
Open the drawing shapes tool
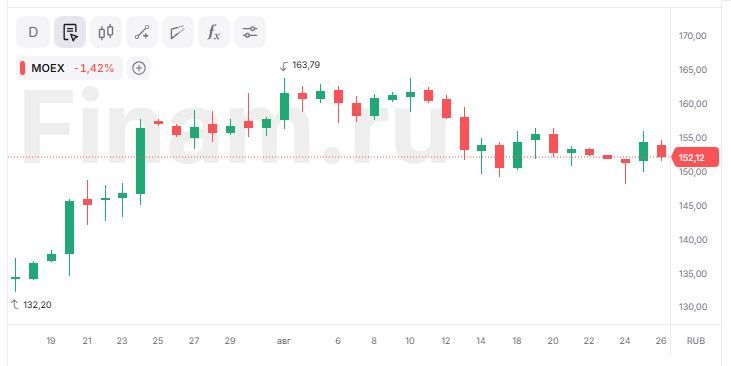click(x=178, y=32)
